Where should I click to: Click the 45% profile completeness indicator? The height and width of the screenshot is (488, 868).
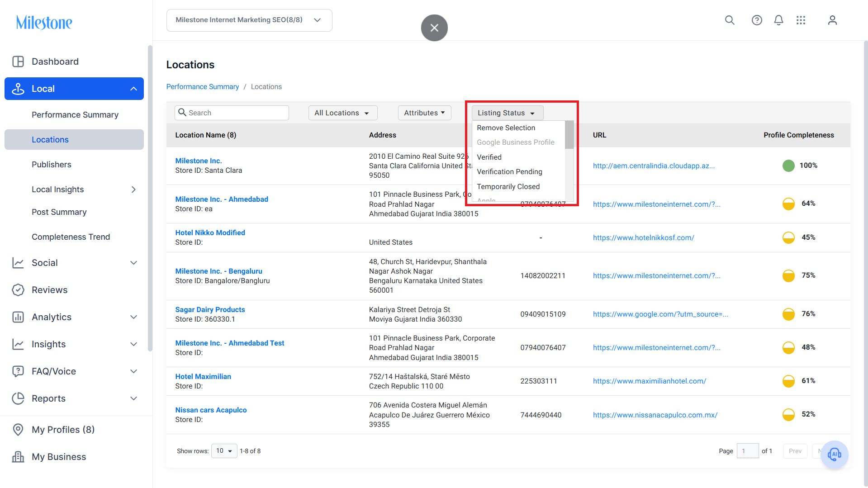788,237
